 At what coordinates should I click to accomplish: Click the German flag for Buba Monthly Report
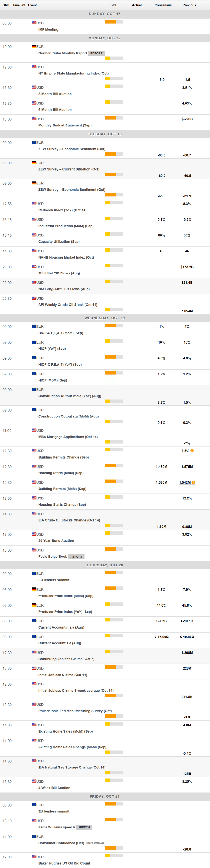coord(34,46)
